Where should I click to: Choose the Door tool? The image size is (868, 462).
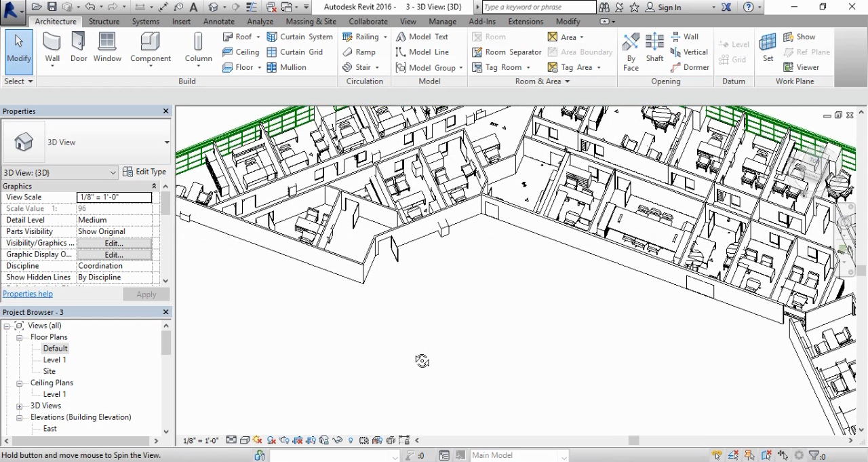pos(79,48)
